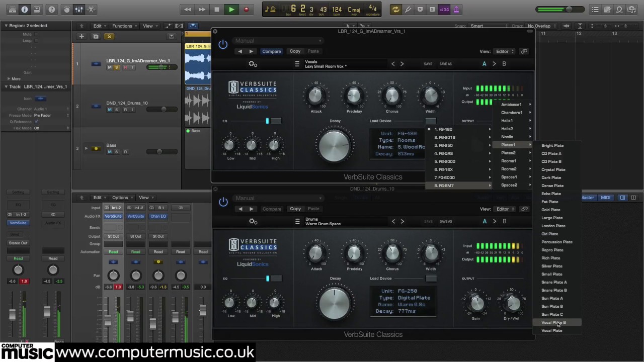The height and width of the screenshot is (362, 644).
Task: Record-enable the DND_124_Drums_10 track
Action: point(125,110)
